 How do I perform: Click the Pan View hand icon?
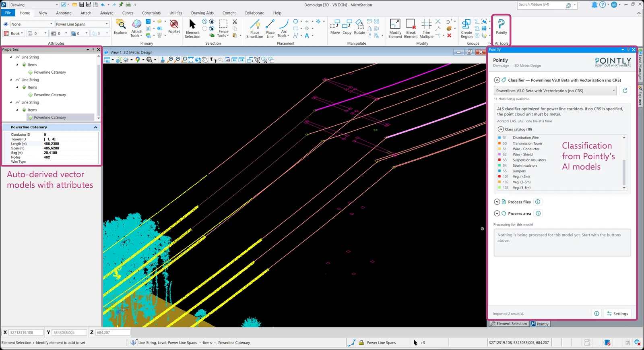click(205, 60)
